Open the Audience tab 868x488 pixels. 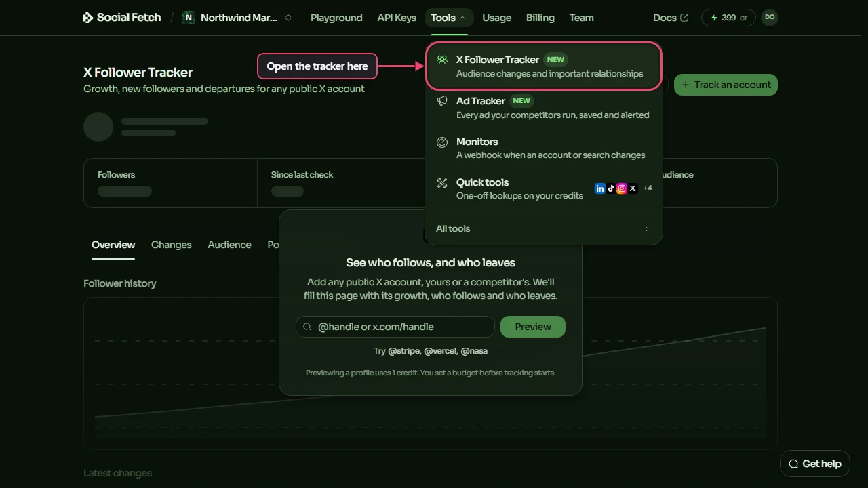click(229, 245)
